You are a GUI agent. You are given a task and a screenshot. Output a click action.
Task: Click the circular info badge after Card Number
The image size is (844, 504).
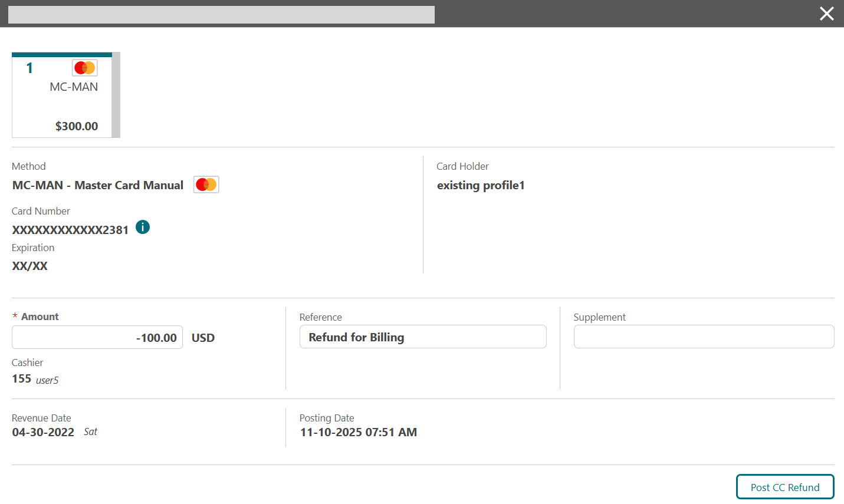click(142, 226)
